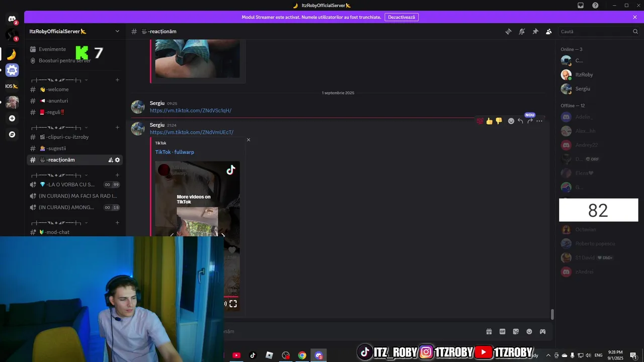The width and height of the screenshot is (644, 362).
Task: Show pinned messages
Action: tap(535, 31)
